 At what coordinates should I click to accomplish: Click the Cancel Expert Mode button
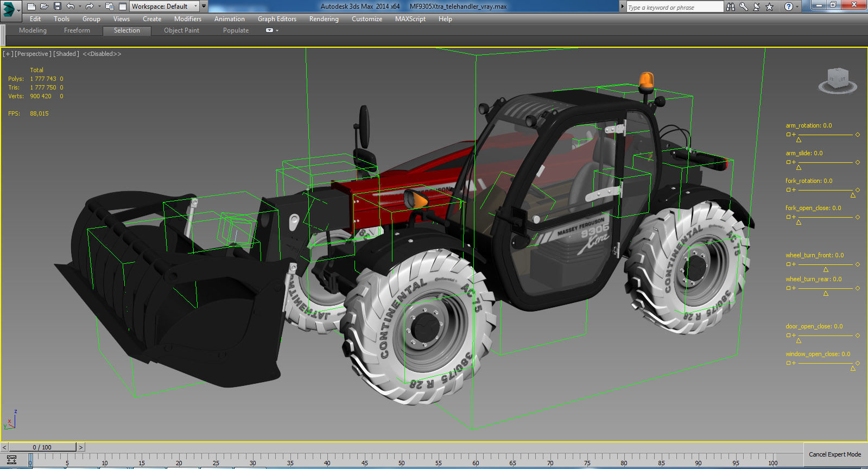(x=835, y=454)
